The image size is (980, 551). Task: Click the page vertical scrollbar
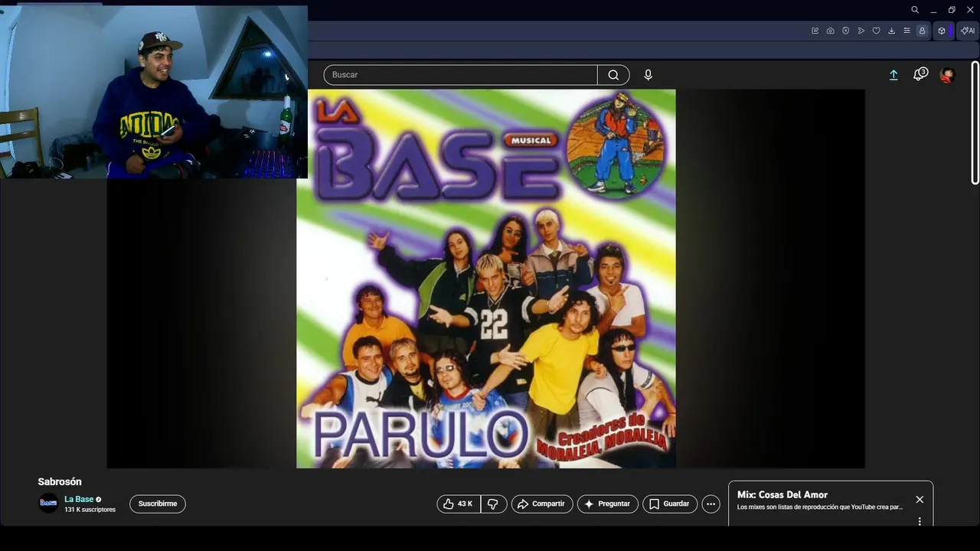[x=975, y=122]
